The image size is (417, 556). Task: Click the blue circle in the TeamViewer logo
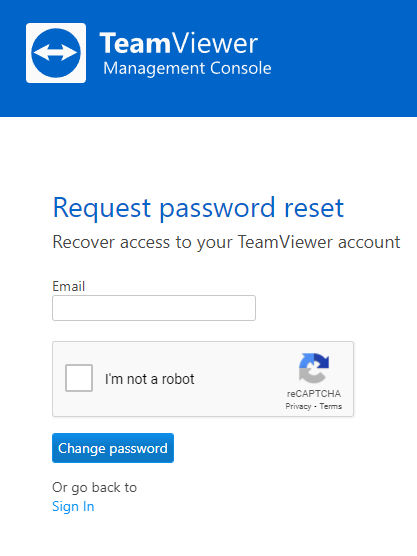(x=56, y=53)
